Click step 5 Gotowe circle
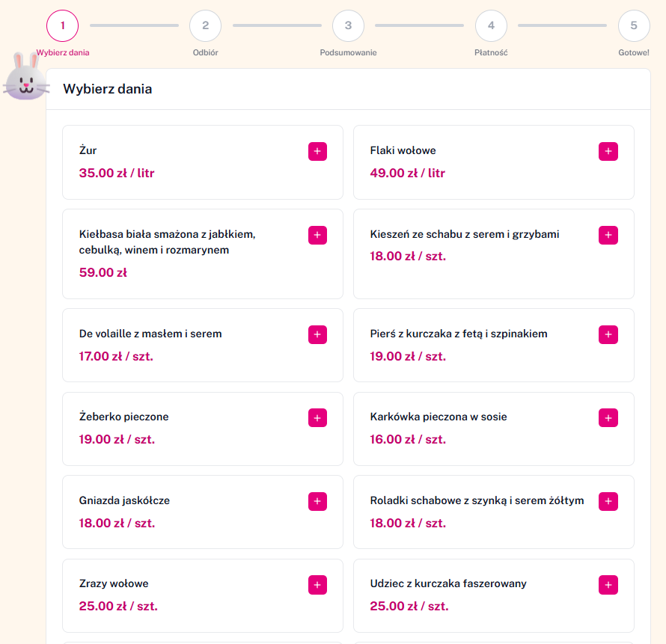The image size is (666, 644). (x=633, y=26)
